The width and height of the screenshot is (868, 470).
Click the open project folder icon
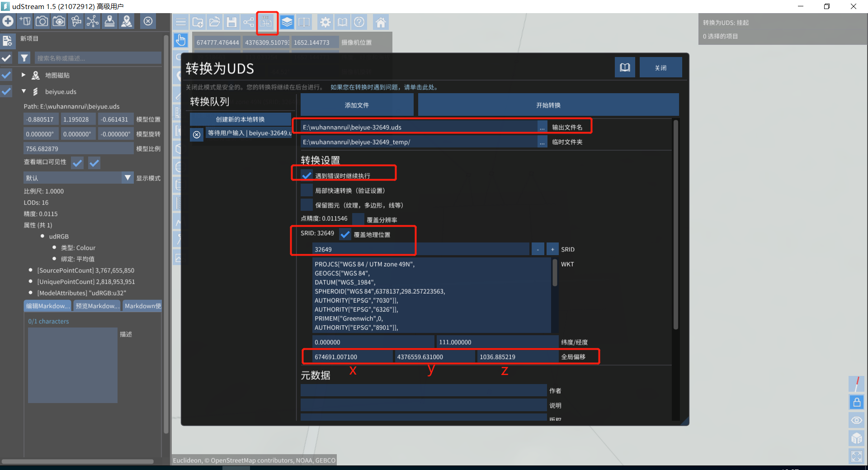[215, 22]
